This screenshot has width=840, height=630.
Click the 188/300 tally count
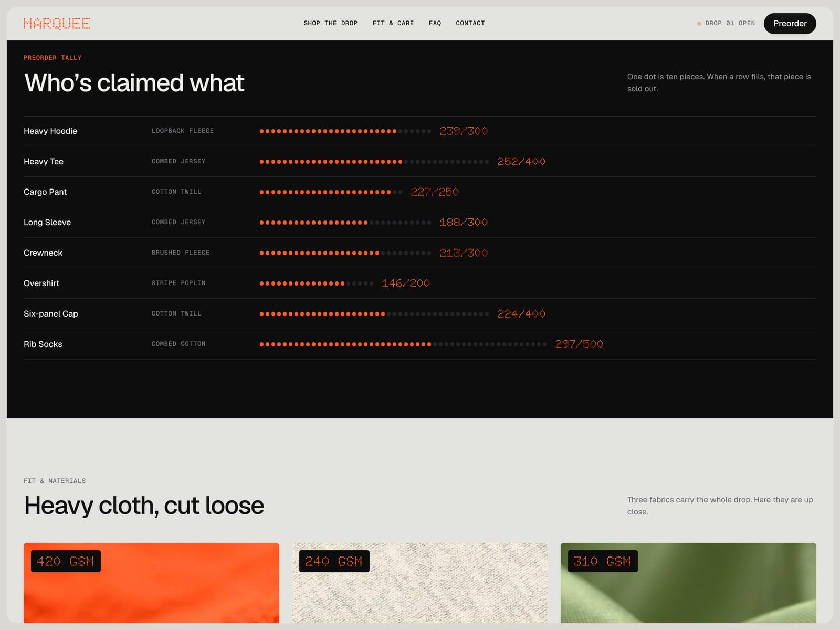(x=464, y=222)
